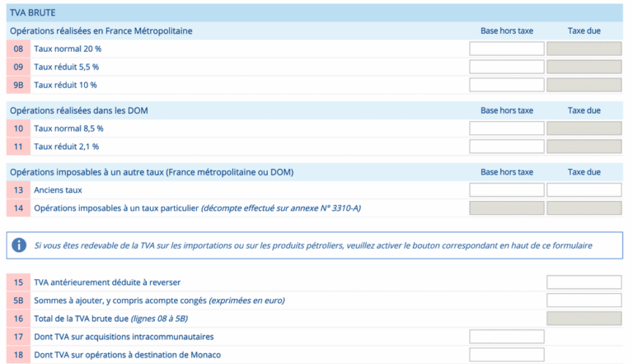The image size is (633, 364).
Task: Click Base hors taxe field for Anciens taux
Action: pos(506,190)
